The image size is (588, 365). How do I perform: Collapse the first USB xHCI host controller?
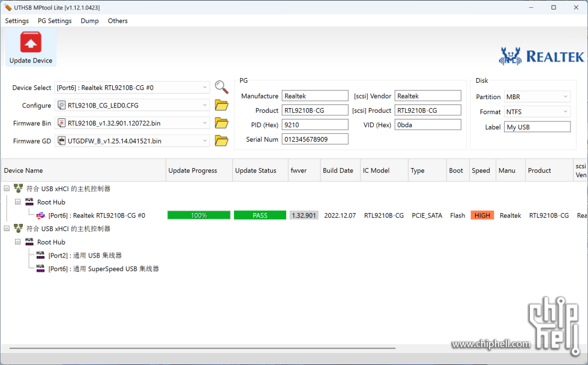click(x=7, y=189)
